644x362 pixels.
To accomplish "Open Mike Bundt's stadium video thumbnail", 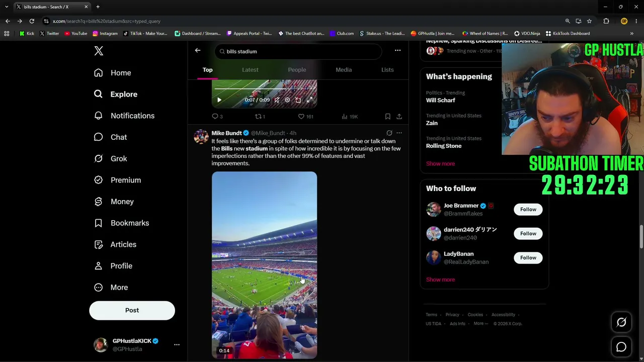I will (264, 265).
